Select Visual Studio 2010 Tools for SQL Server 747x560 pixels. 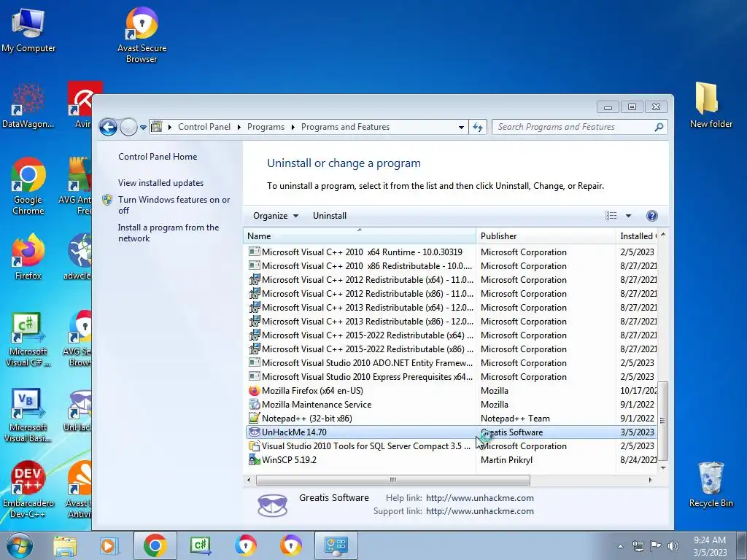[x=451, y=446]
